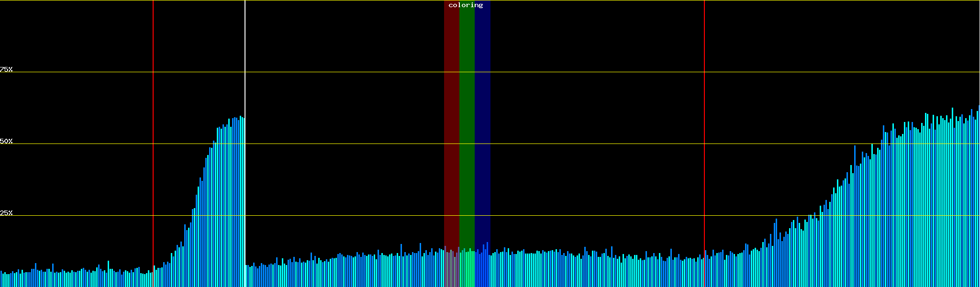Click the blue bars under the blue band

[x=482, y=268]
